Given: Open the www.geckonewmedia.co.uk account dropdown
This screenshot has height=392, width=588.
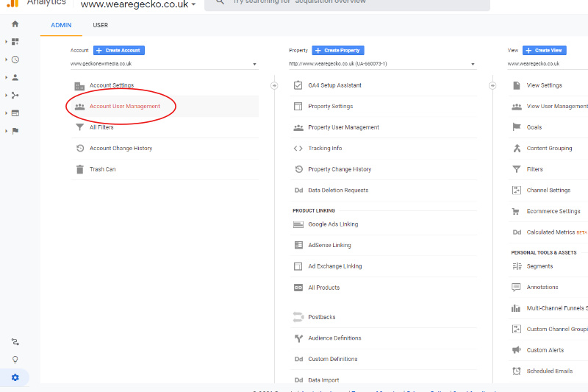Looking at the screenshot, I should (x=164, y=64).
